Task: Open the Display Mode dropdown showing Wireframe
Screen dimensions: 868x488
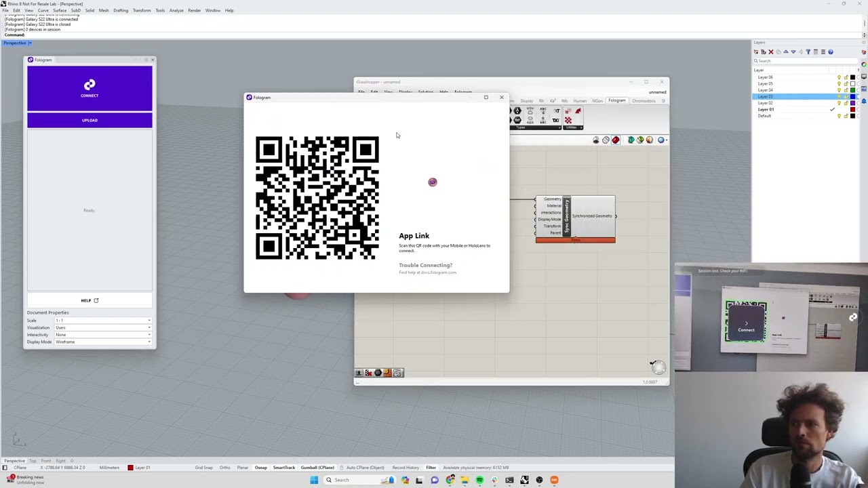Action: coord(103,342)
